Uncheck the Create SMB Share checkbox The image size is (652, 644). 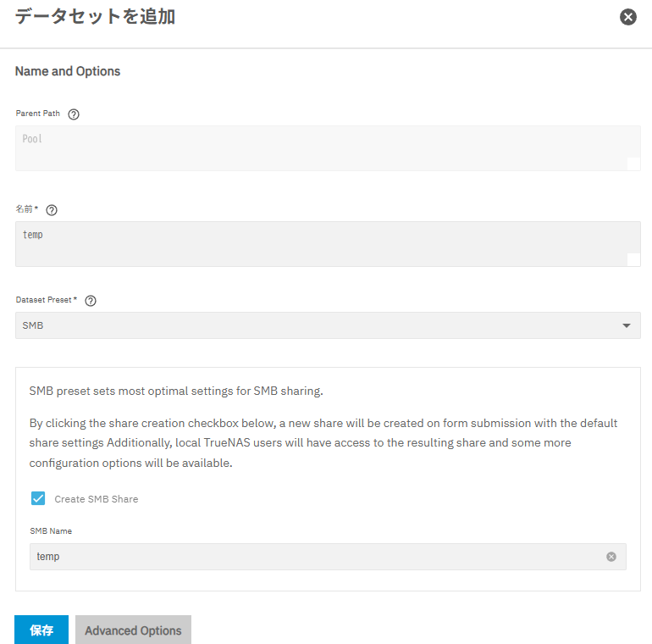click(x=38, y=498)
